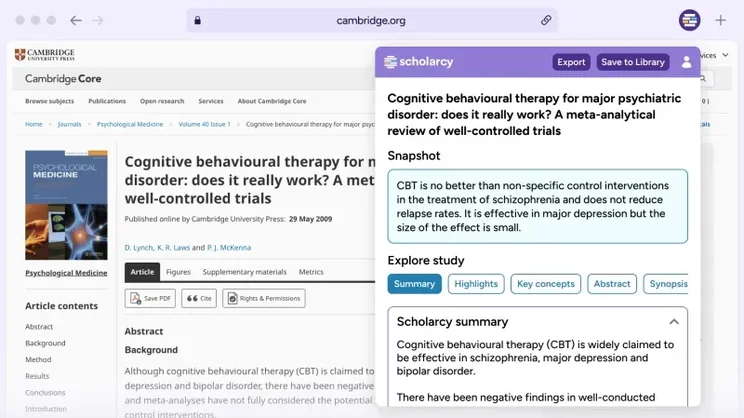Go forward with the browser forward arrow
The height and width of the screenshot is (418, 744).
click(98, 20)
